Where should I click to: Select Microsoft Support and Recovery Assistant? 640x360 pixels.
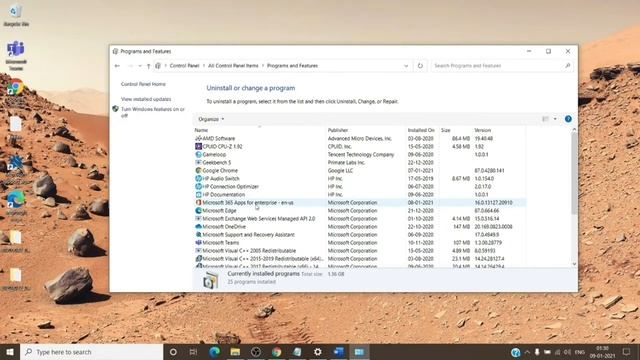pyautogui.click(x=360, y=235)
